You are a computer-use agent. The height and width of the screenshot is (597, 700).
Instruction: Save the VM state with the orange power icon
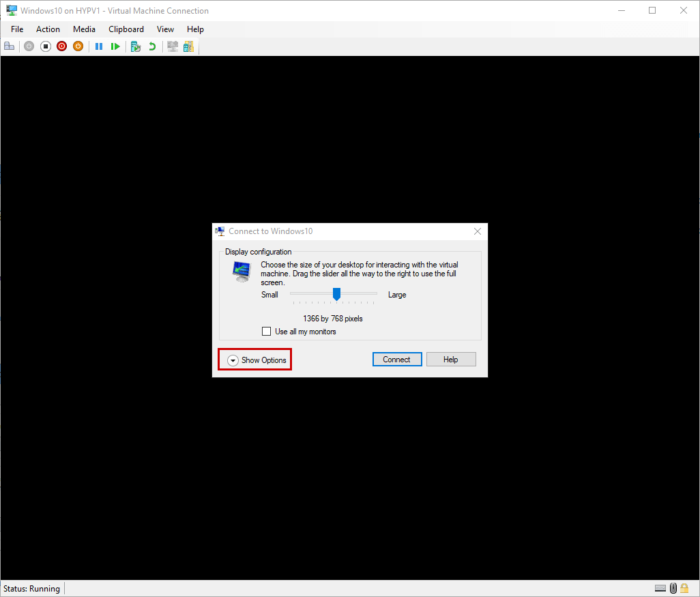click(x=78, y=46)
